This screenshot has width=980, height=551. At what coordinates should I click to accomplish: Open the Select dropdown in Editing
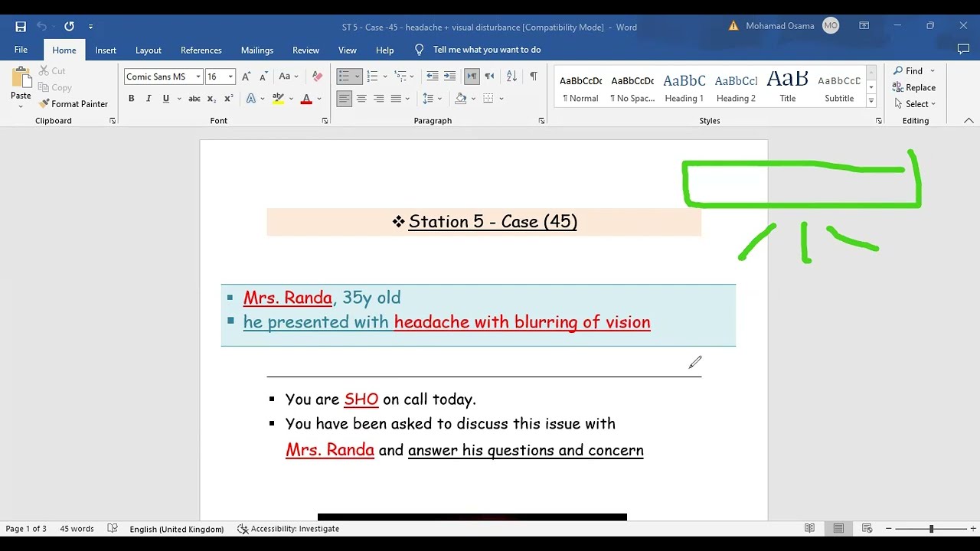tap(914, 104)
